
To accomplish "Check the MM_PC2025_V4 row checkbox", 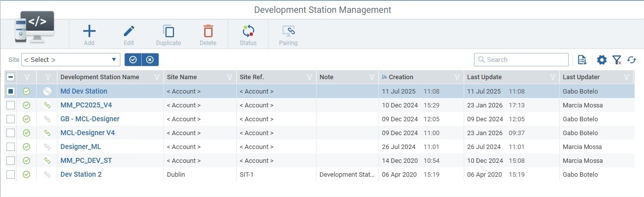I will pyautogui.click(x=10, y=105).
